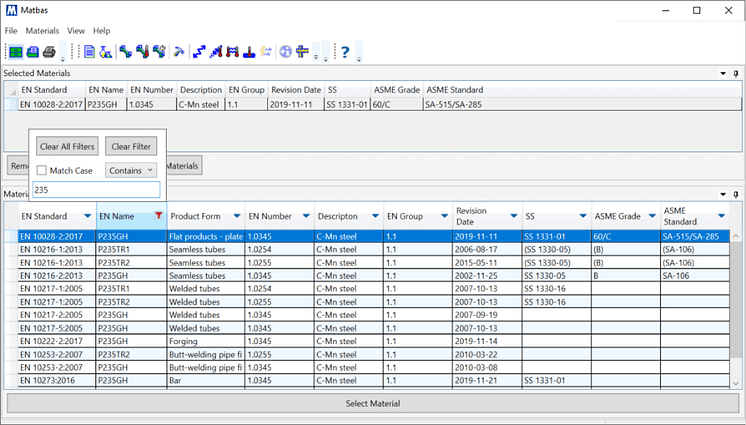Click the help question mark icon

tap(345, 51)
